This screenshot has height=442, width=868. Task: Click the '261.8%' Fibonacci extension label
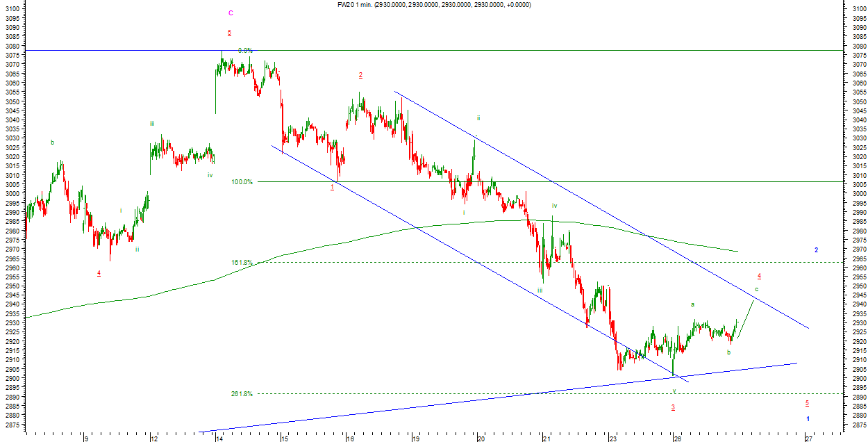click(242, 393)
